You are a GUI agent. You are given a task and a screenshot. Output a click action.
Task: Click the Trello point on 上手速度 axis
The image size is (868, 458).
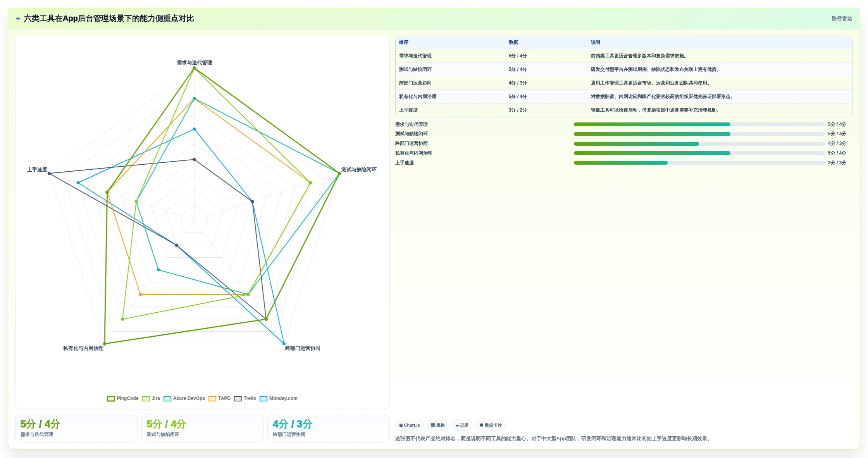click(x=49, y=174)
